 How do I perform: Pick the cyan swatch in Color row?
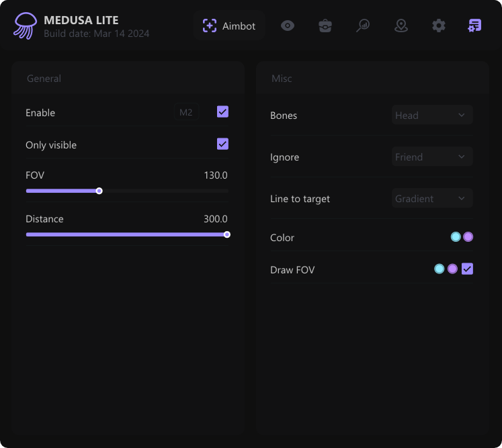coord(456,237)
